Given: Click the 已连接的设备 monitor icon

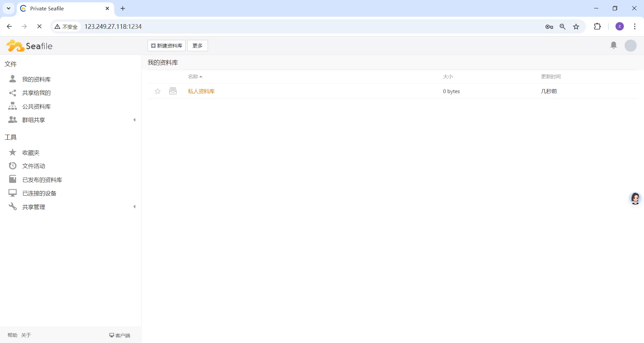Looking at the screenshot, I should (x=12, y=193).
